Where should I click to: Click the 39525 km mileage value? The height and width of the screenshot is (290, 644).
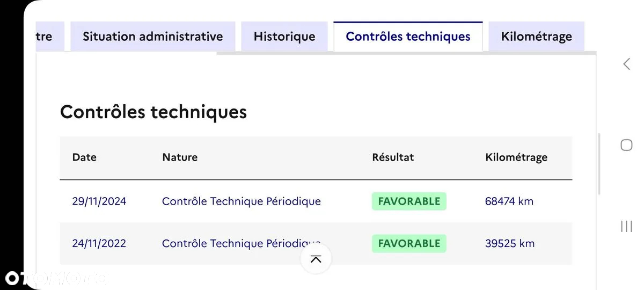click(510, 243)
